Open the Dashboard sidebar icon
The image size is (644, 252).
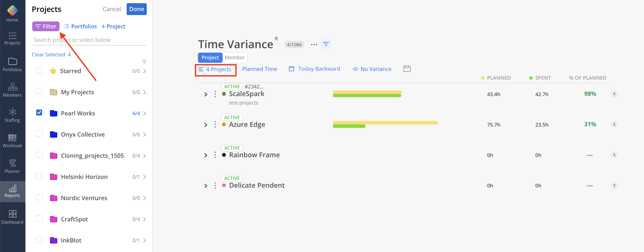pos(12,214)
